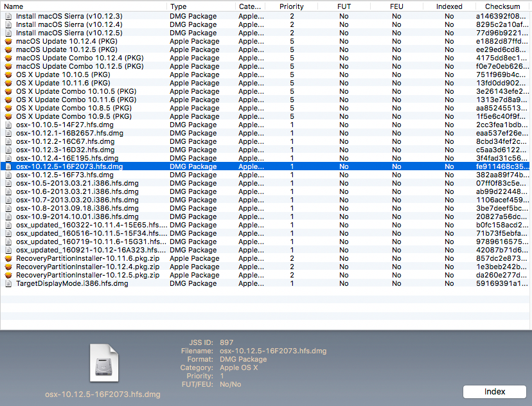Sort the list by Checksum column

click(503, 6)
